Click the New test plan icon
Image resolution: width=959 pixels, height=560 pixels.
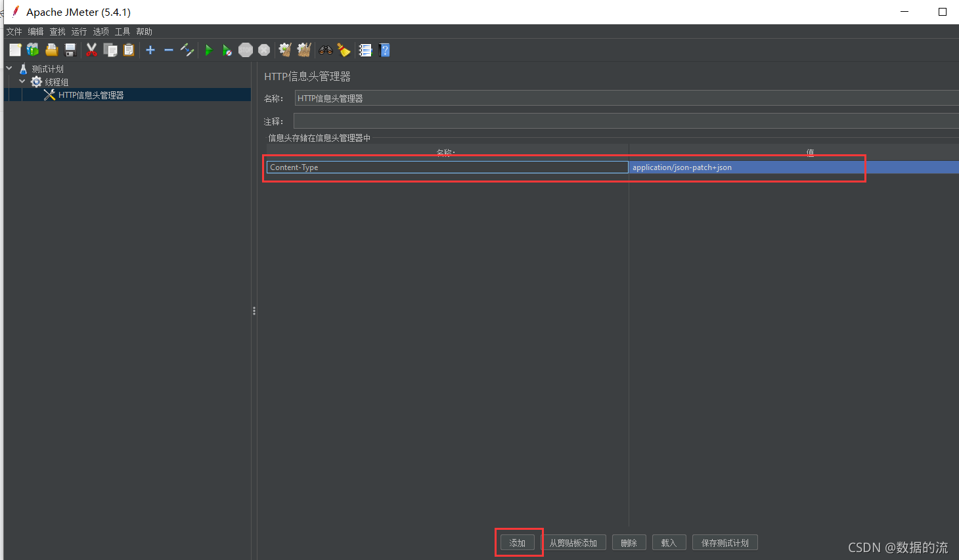click(15, 50)
